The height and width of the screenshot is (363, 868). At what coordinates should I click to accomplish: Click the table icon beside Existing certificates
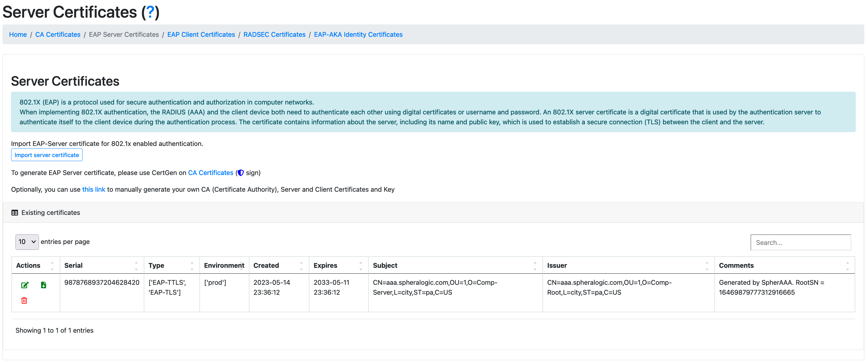coord(15,213)
